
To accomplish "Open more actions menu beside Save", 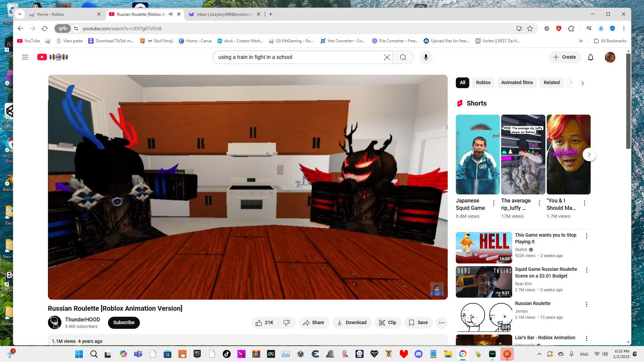I will click(441, 323).
